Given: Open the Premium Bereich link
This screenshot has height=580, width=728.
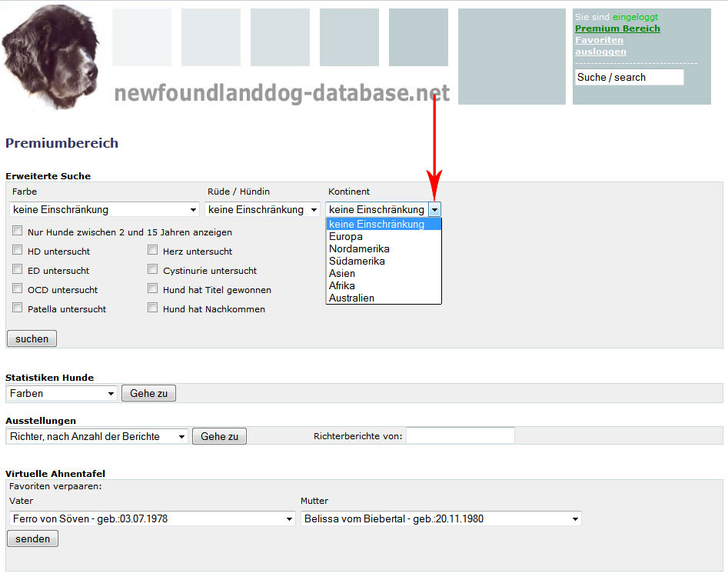Looking at the screenshot, I should (x=617, y=28).
